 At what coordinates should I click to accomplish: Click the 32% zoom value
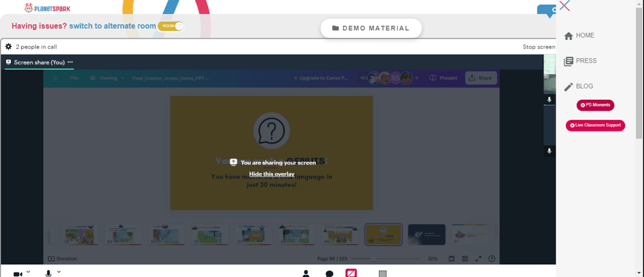point(433,259)
